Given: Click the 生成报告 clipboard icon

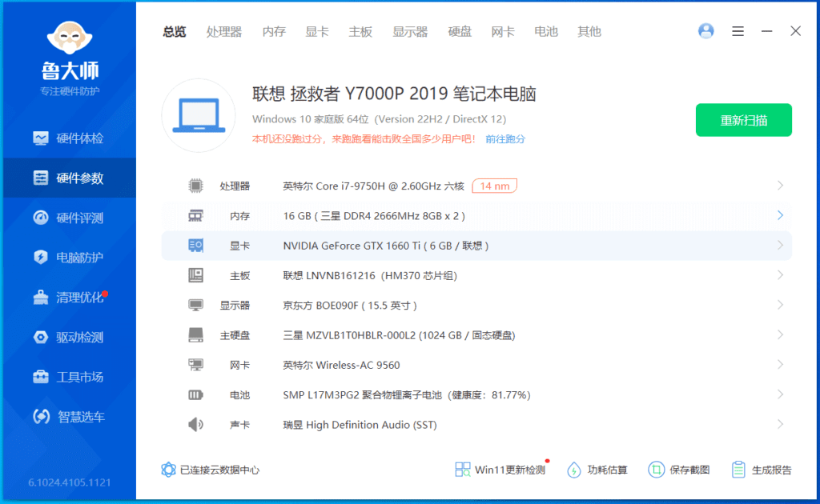Looking at the screenshot, I should [x=738, y=470].
